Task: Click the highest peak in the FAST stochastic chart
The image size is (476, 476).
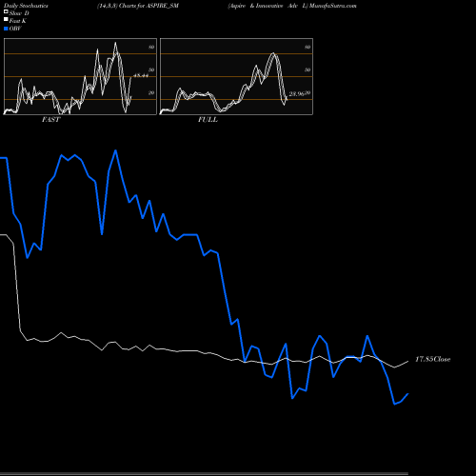Action: pos(115,43)
